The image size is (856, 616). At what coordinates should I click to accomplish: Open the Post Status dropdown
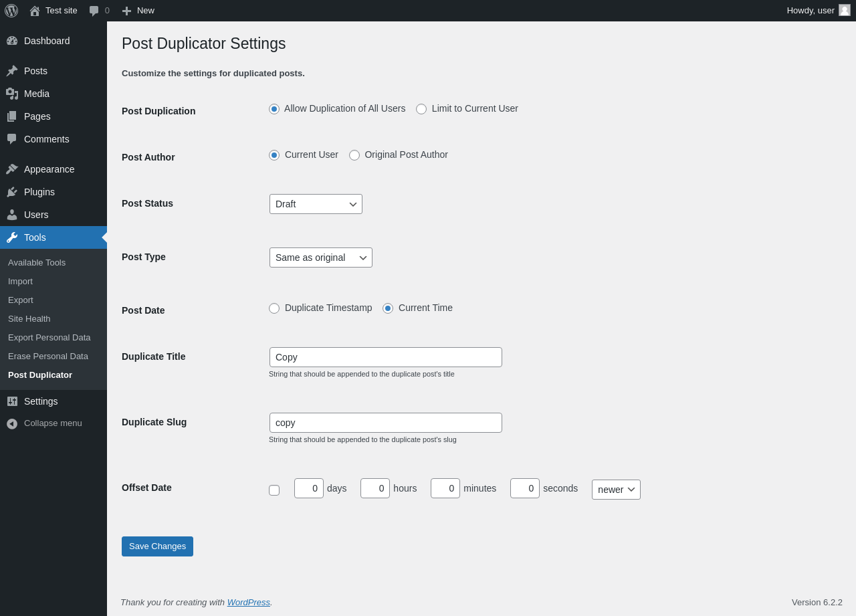click(316, 204)
